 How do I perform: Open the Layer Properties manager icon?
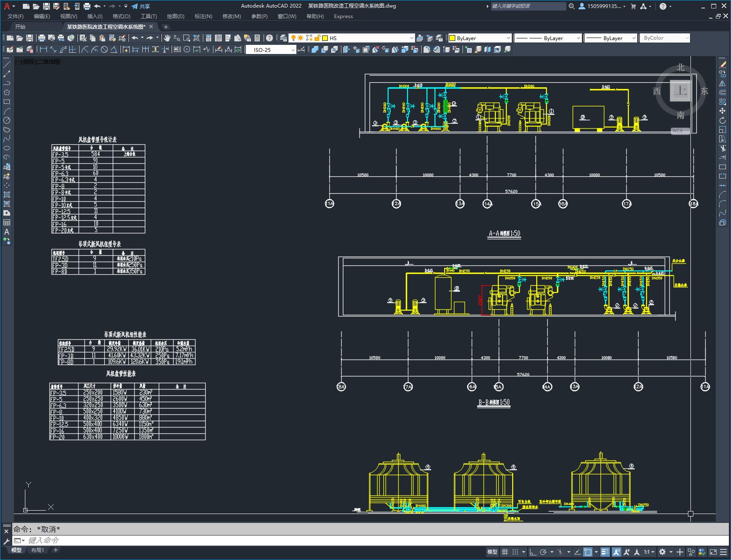[x=283, y=38]
